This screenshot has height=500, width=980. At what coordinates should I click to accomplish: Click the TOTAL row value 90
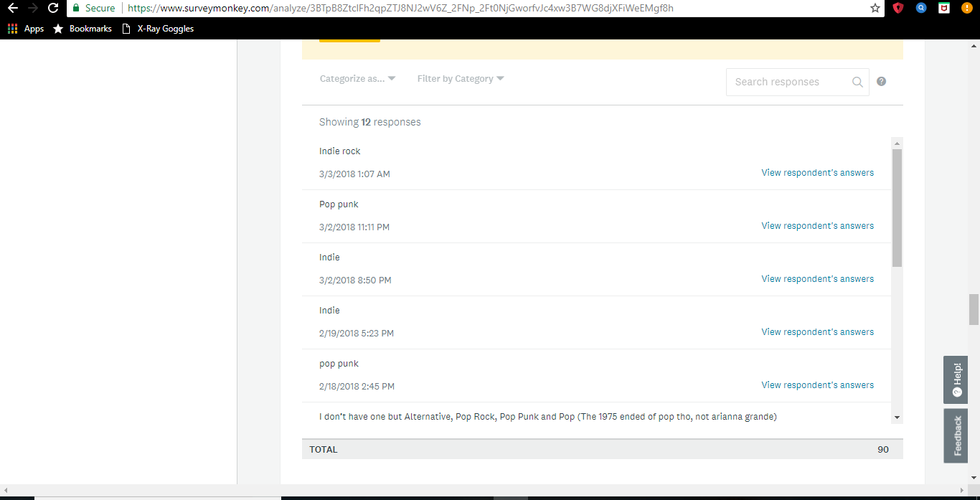pyautogui.click(x=883, y=449)
